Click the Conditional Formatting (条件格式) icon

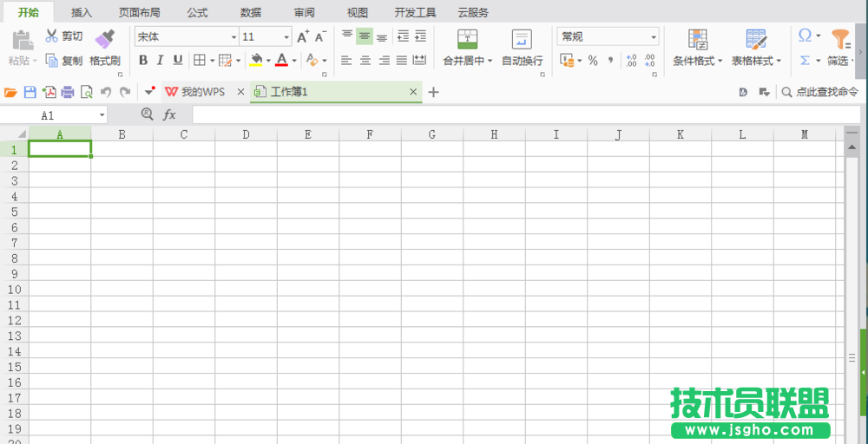pyautogui.click(x=697, y=39)
